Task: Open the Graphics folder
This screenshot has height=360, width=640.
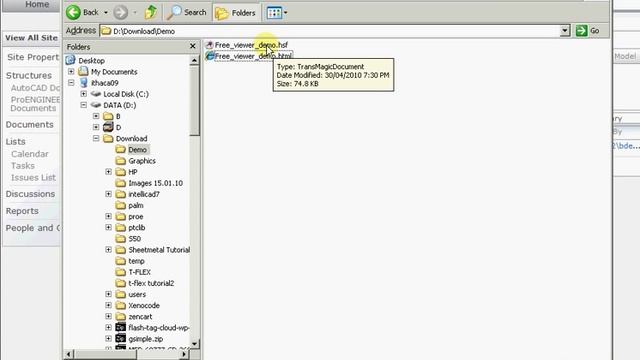Action: point(142,161)
